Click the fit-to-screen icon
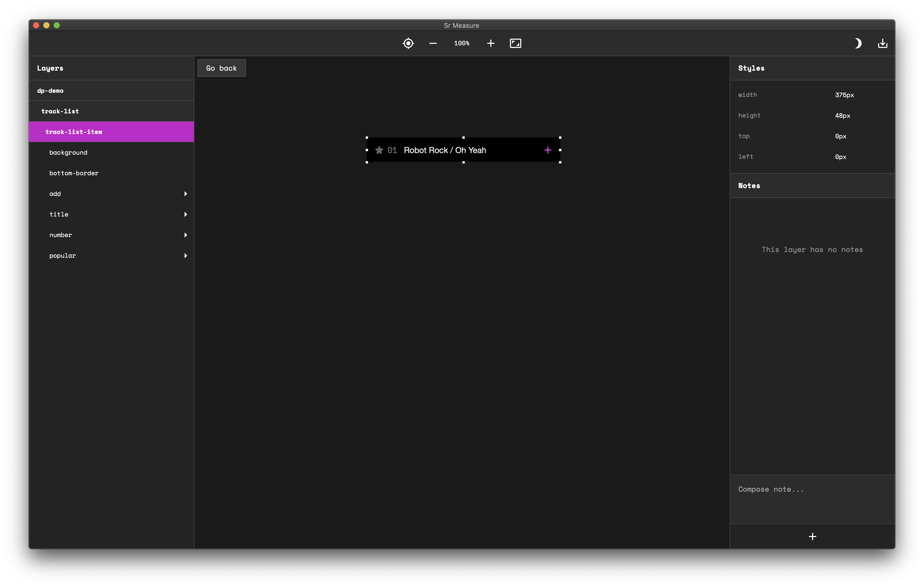Screen dimensions: 924x587 [x=515, y=43]
